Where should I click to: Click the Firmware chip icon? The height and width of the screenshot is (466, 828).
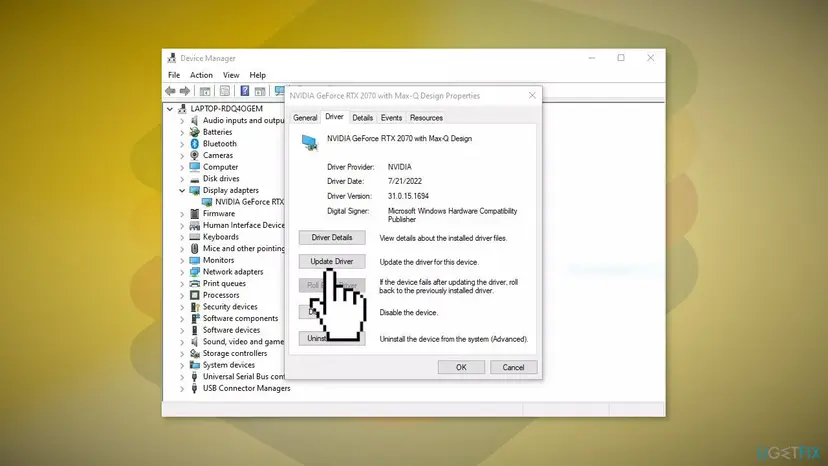click(194, 213)
